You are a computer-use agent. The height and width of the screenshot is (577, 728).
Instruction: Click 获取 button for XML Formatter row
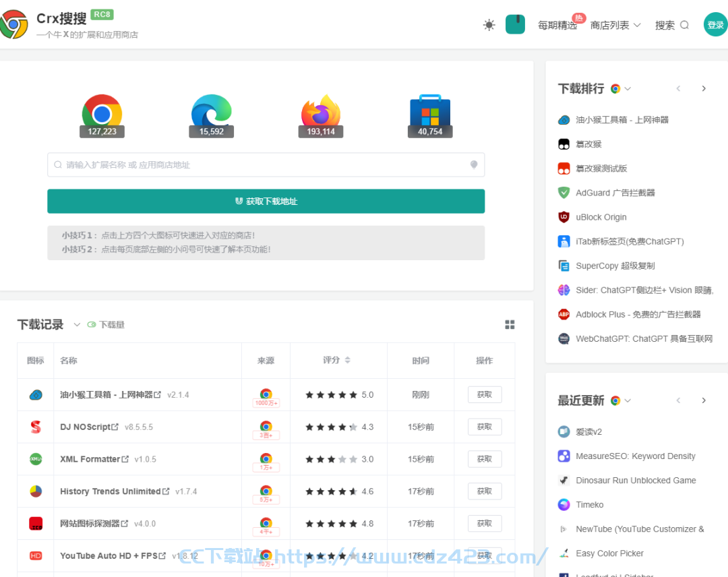coord(484,459)
